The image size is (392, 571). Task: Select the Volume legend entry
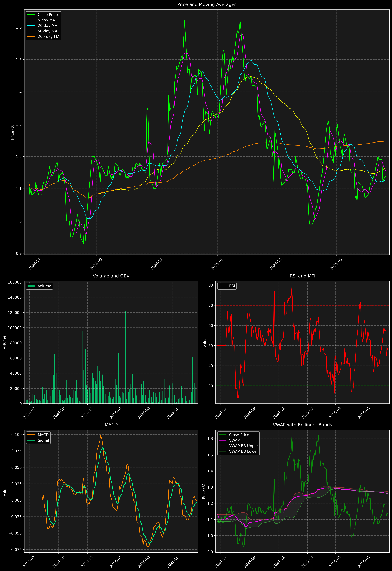[x=39, y=286]
